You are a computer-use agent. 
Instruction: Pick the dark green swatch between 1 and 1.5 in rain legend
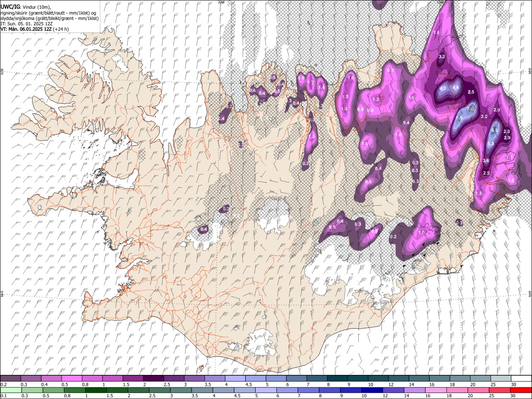[x=96, y=390]
